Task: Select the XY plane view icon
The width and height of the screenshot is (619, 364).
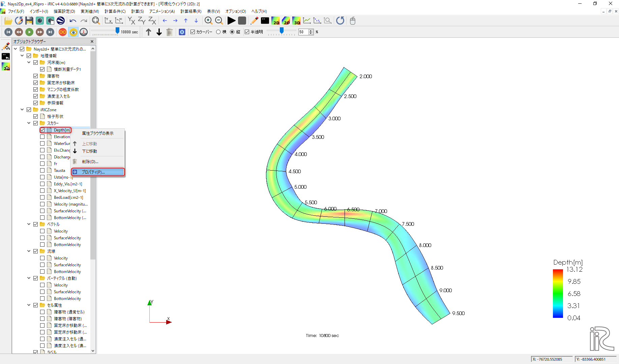Action: point(131,21)
